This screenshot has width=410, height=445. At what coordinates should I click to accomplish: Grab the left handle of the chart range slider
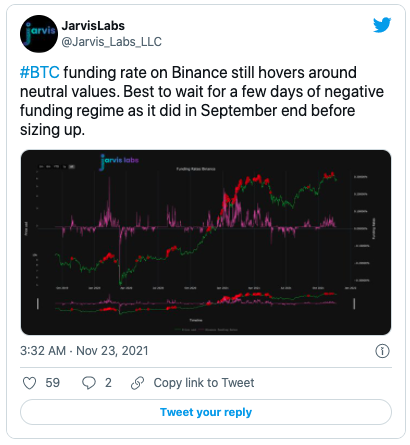click(x=38, y=303)
